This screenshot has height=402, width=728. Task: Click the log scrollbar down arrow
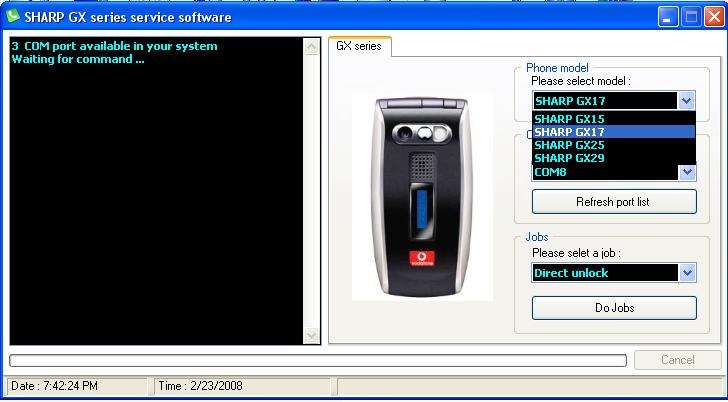[x=311, y=335]
